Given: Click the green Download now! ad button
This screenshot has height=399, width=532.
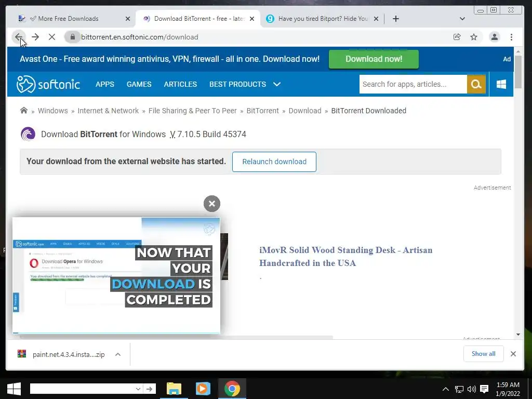Looking at the screenshot, I should point(374,59).
